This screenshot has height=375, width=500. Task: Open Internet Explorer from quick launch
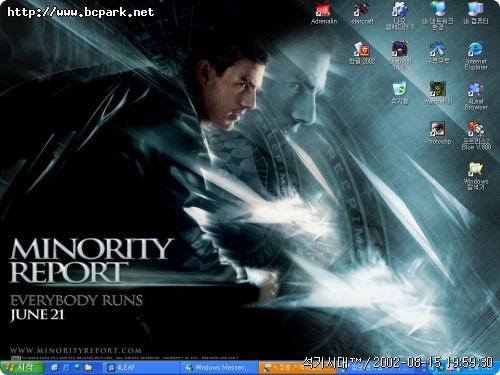(66, 367)
